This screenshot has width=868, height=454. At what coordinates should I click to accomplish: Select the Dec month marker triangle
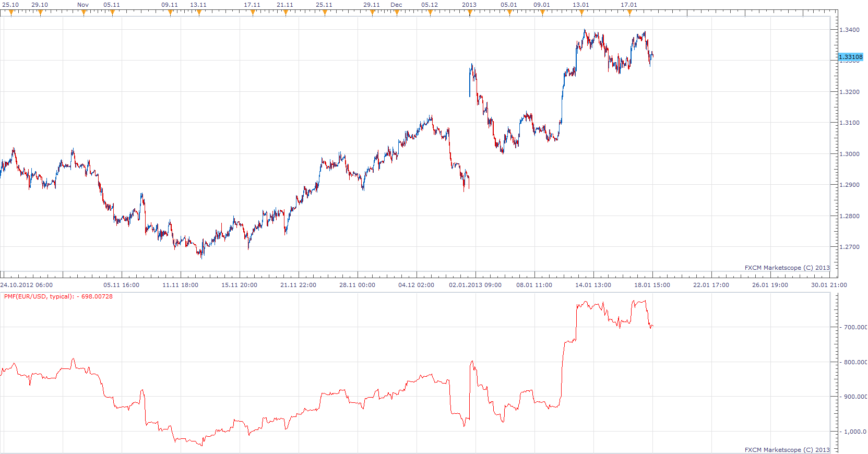pyautogui.click(x=397, y=13)
